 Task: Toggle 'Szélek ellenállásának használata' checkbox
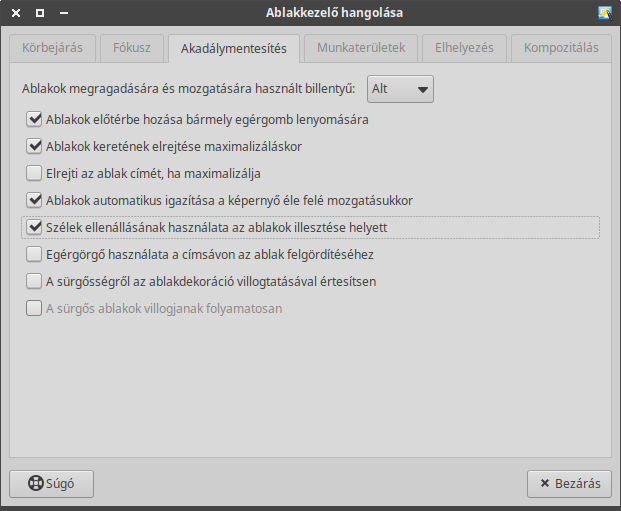(x=34, y=228)
